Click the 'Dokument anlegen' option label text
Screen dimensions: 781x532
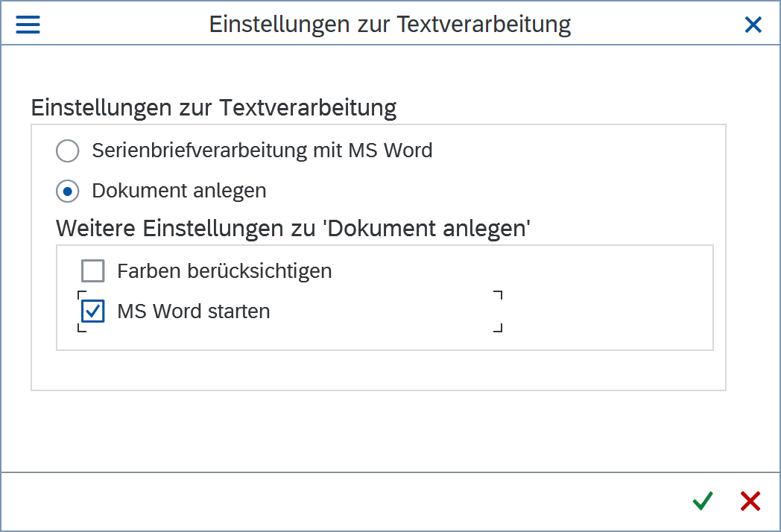click(x=179, y=191)
